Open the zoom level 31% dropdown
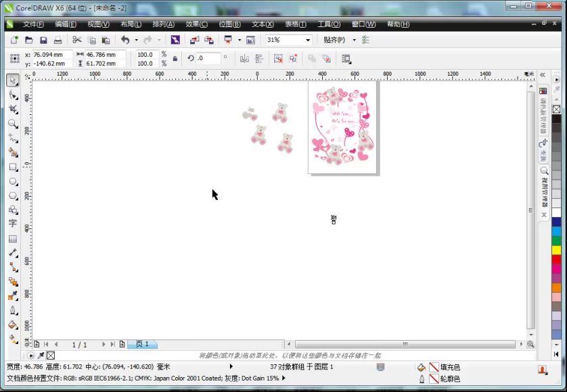Image resolution: width=567 pixels, height=392 pixels. pos(308,40)
